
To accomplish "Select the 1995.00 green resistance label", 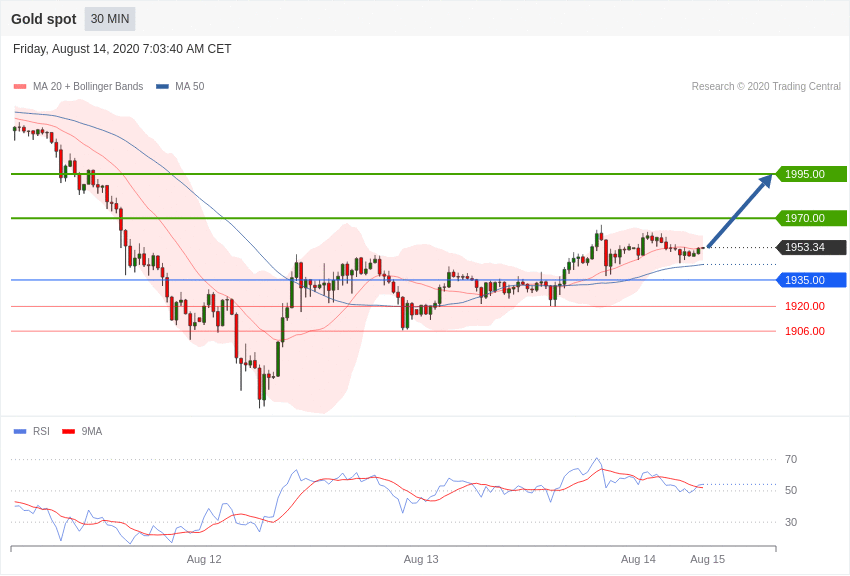I will click(x=812, y=174).
